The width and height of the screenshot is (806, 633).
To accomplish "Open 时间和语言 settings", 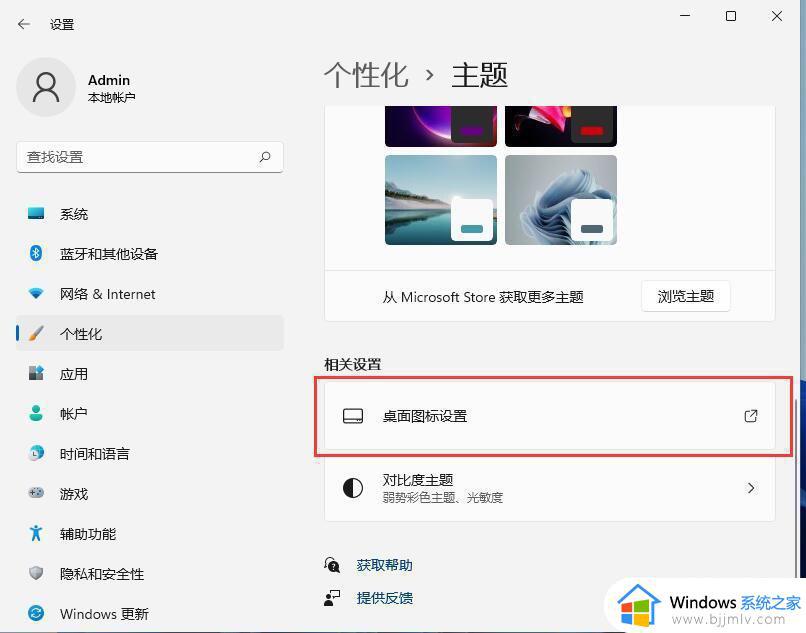I will tap(150, 453).
